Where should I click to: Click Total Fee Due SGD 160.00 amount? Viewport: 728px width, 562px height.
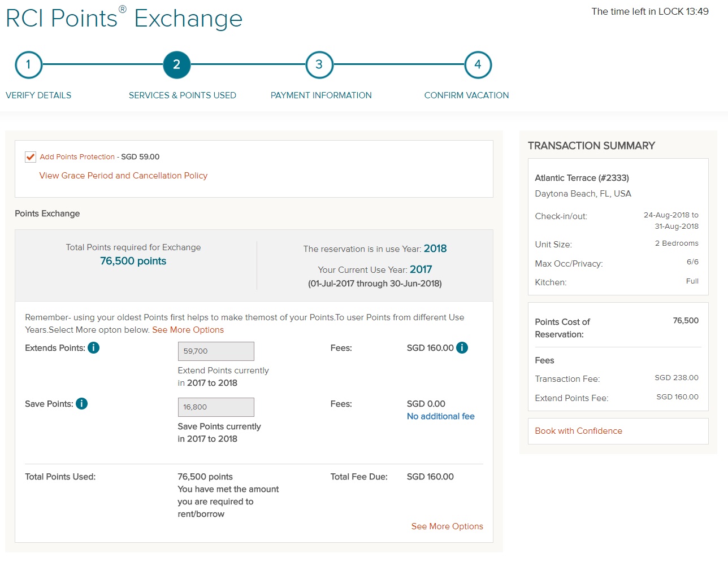coord(430,477)
